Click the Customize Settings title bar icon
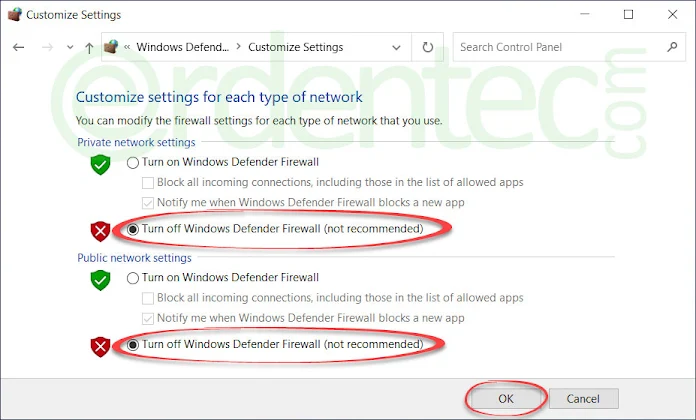The width and height of the screenshot is (696, 420). click(14, 14)
